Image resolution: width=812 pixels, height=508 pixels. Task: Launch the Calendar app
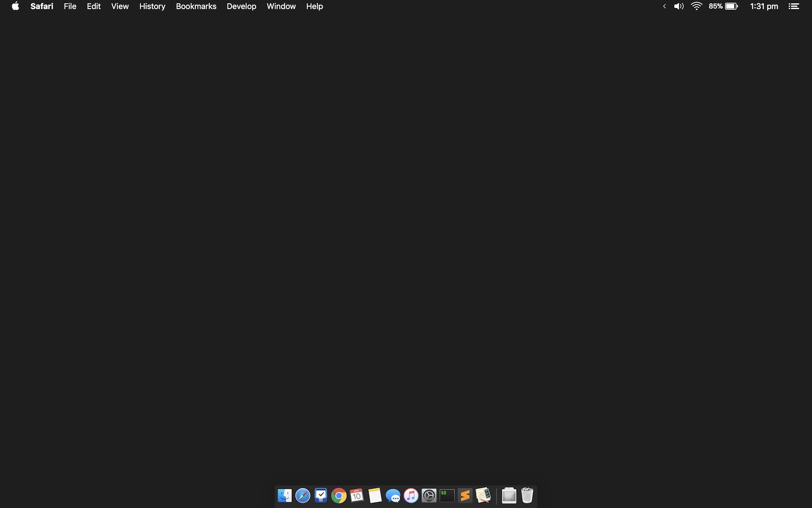click(x=357, y=496)
